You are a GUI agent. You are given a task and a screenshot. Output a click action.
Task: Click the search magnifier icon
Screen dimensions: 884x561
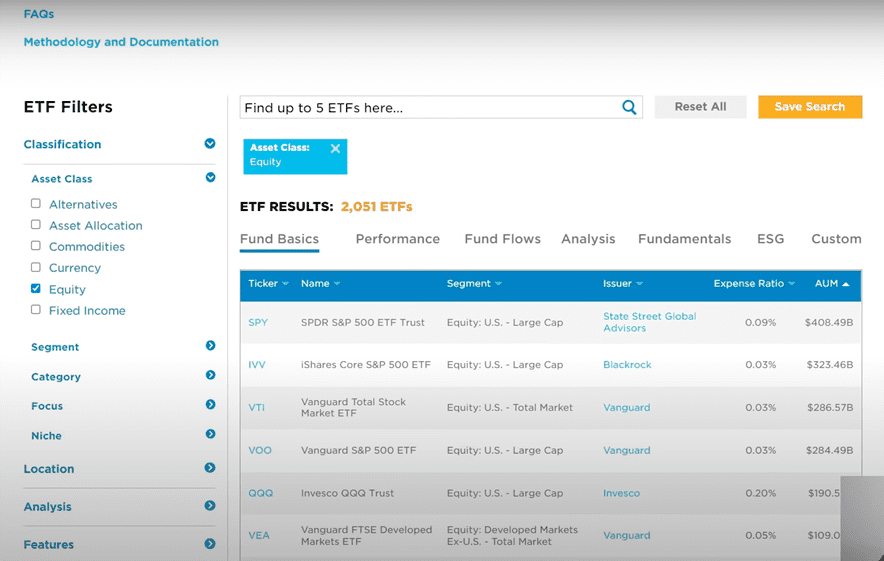tap(629, 108)
